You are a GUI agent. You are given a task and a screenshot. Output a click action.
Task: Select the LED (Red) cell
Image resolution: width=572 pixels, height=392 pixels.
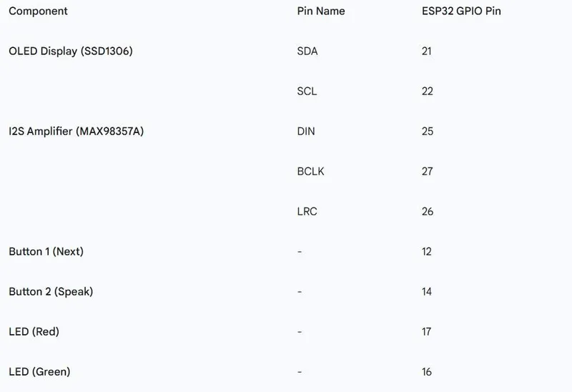coord(34,332)
